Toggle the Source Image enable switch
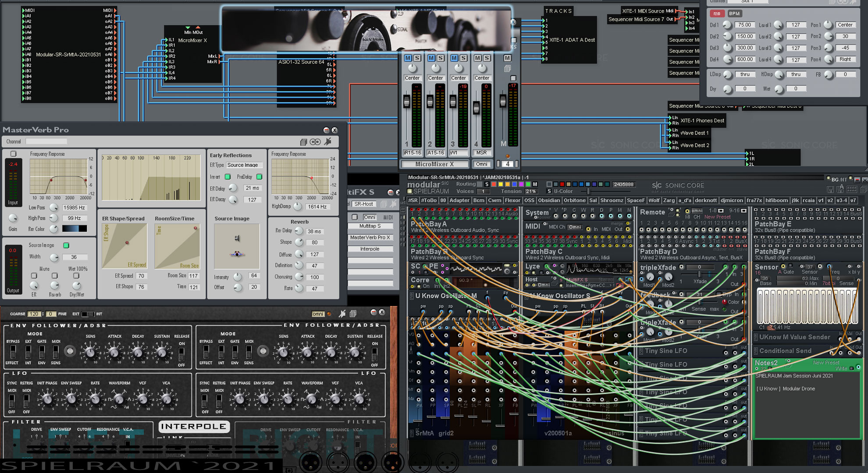Image resolution: width=868 pixels, height=473 pixels. pyautogui.click(x=66, y=245)
